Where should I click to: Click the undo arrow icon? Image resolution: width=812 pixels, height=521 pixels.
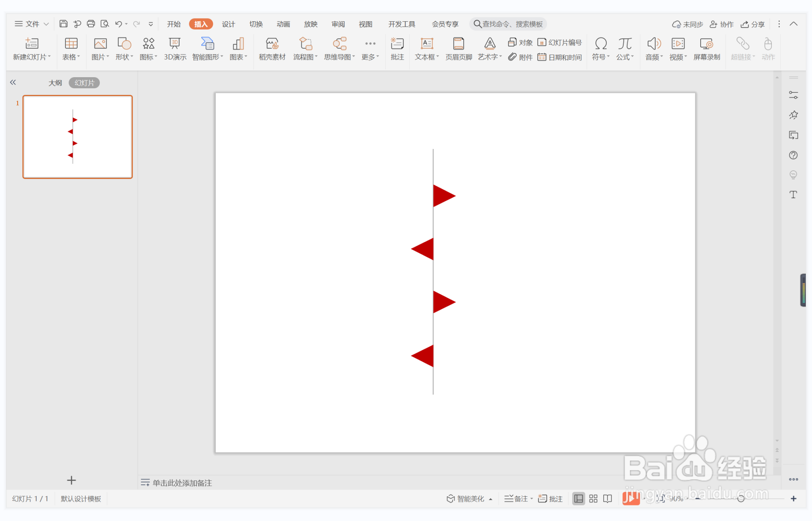[x=118, y=24]
